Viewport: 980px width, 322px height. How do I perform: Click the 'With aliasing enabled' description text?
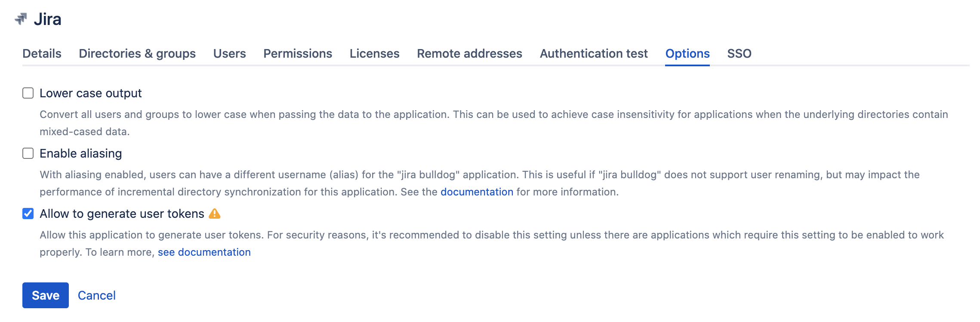click(x=480, y=183)
